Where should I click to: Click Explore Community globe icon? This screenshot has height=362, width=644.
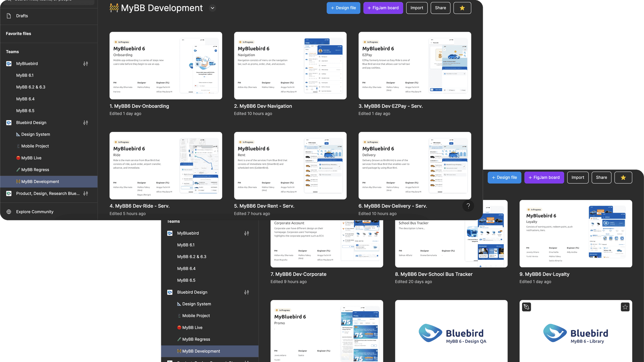point(9,212)
